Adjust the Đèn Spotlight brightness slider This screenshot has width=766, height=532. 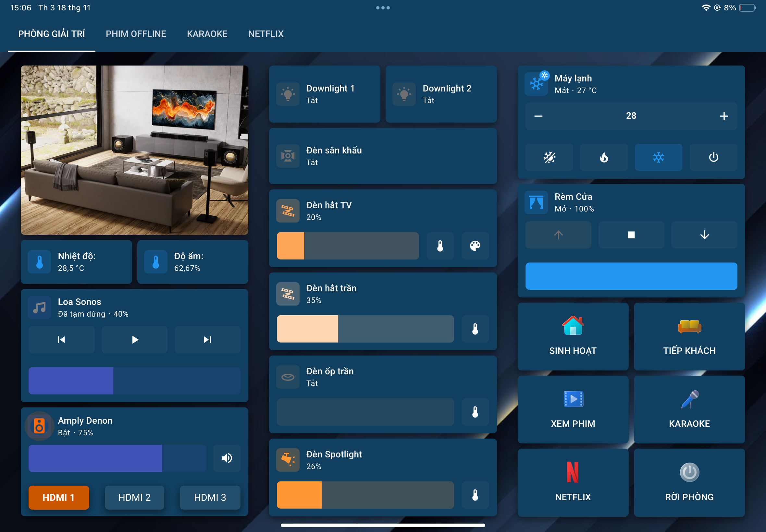365,495
